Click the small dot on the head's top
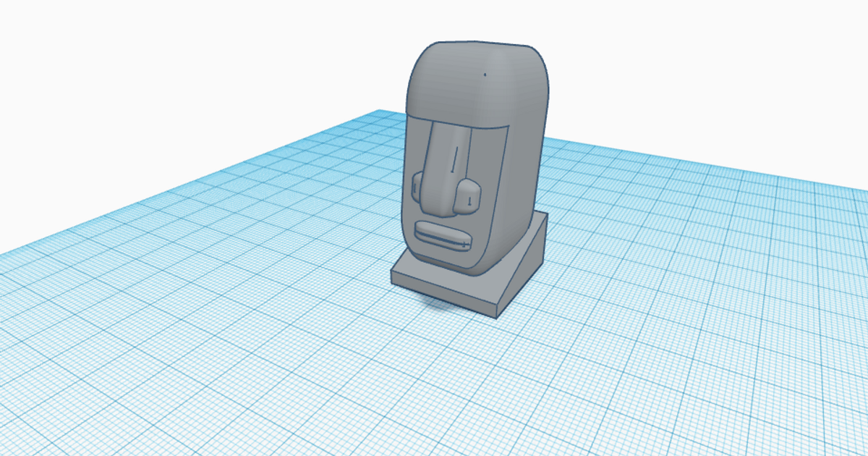This screenshot has height=456, width=868. tap(485, 72)
